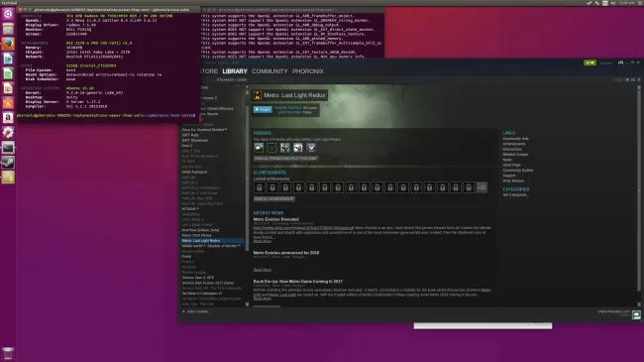Open the Related Groups link

tap(515, 155)
